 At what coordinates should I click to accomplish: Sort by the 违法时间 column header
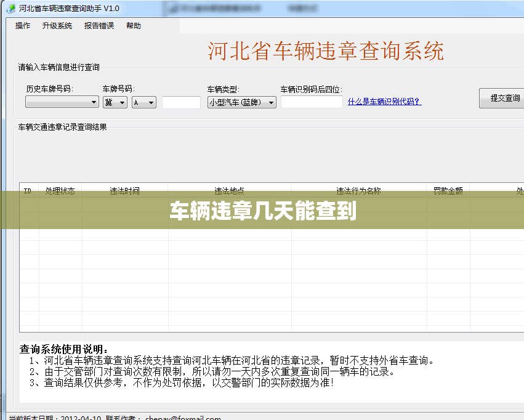coord(125,191)
